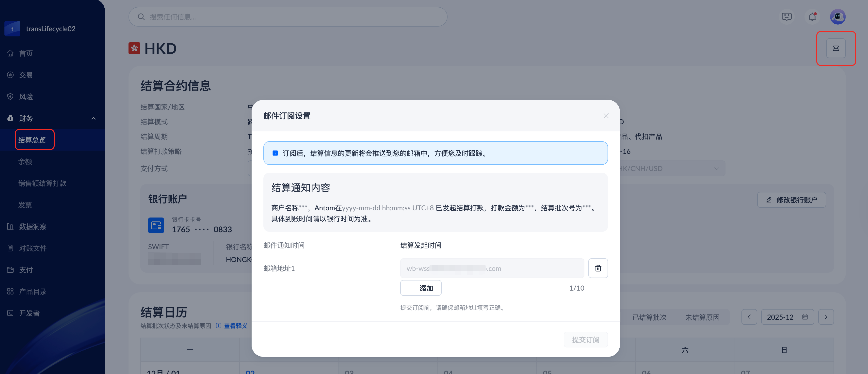Close the 邮件订阅设置 dialog
The height and width of the screenshot is (374, 868).
[606, 116]
